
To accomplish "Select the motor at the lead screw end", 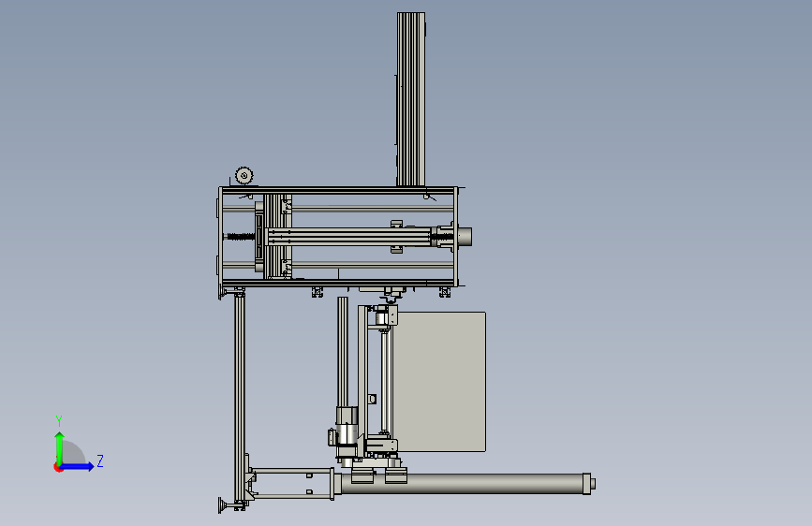I will (464, 237).
